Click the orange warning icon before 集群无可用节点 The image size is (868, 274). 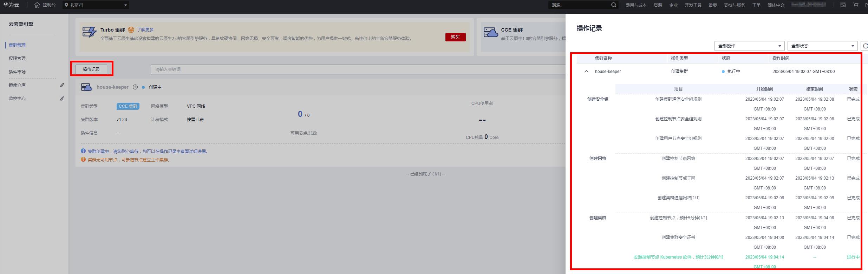click(x=83, y=160)
